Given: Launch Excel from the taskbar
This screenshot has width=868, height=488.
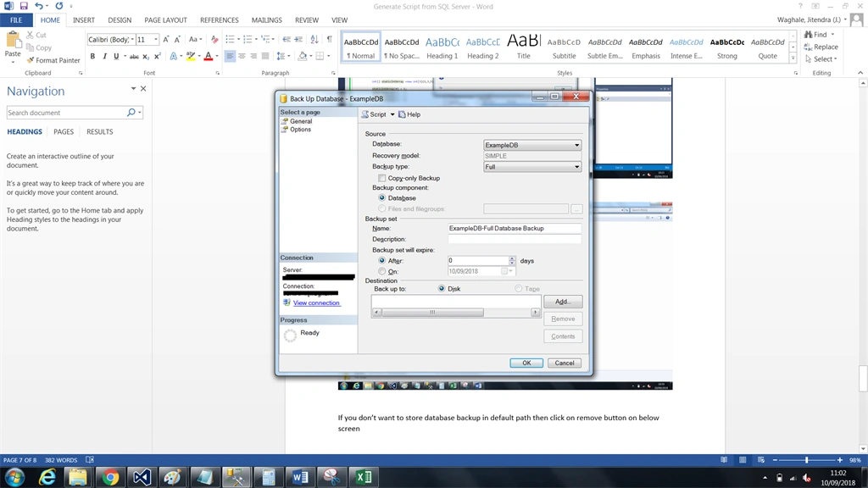Looking at the screenshot, I should coord(364,477).
